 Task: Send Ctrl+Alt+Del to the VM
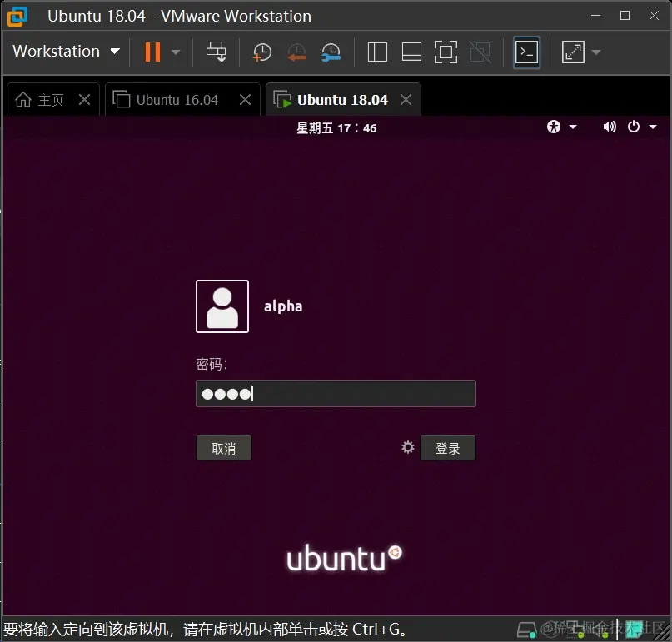216,52
